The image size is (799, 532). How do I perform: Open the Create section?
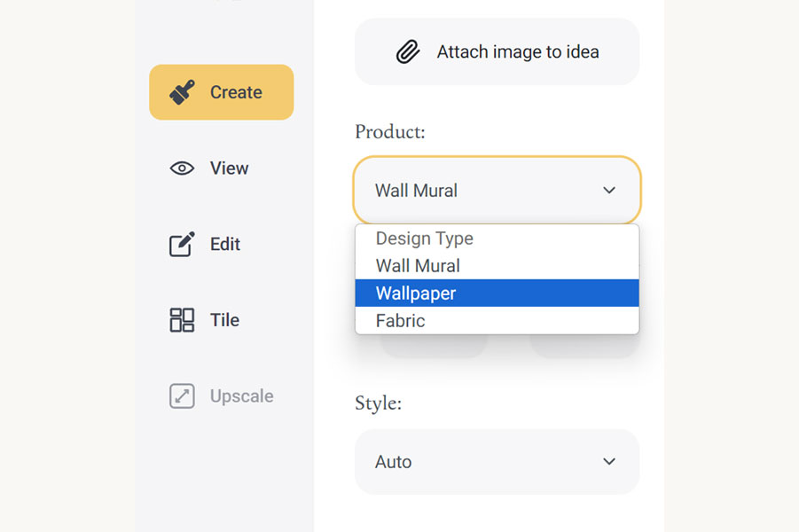click(x=222, y=92)
